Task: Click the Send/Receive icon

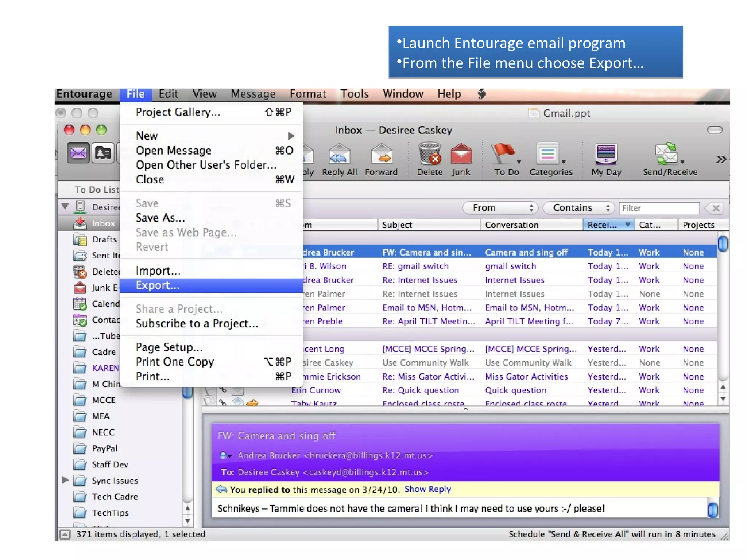Action: click(666, 154)
